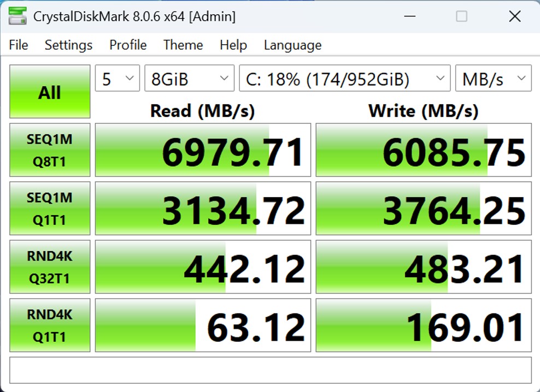Open the File menu
The width and height of the screenshot is (540, 392).
19,45
